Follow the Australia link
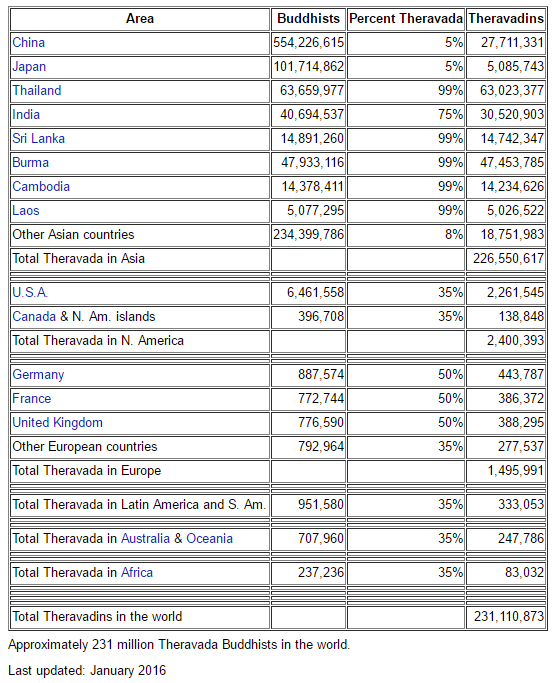Image resolution: width=553 pixels, height=683 pixels. pos(145,538)
